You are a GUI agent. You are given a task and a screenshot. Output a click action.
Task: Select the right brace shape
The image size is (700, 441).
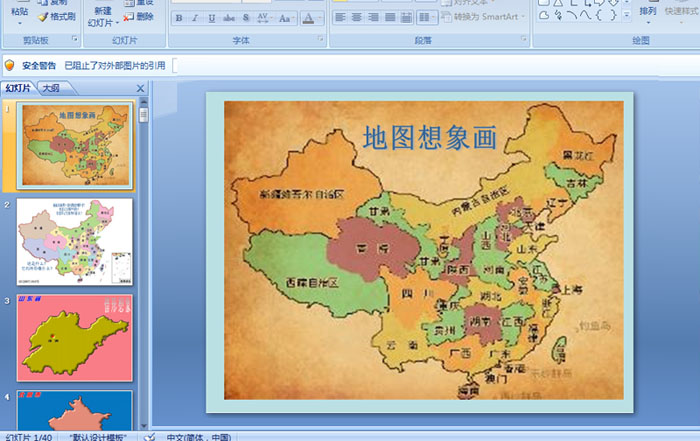pyautogui.click(x=613, y=16)
